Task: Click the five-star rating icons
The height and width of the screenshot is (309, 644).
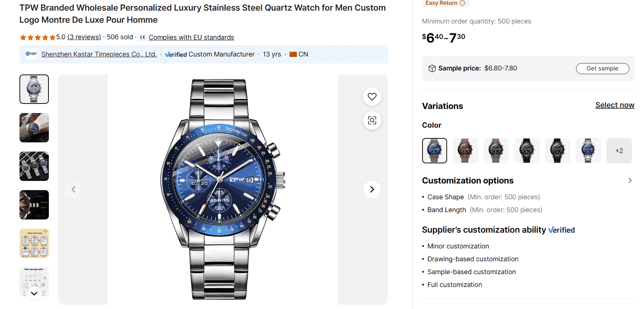Action: click(37, 37)
